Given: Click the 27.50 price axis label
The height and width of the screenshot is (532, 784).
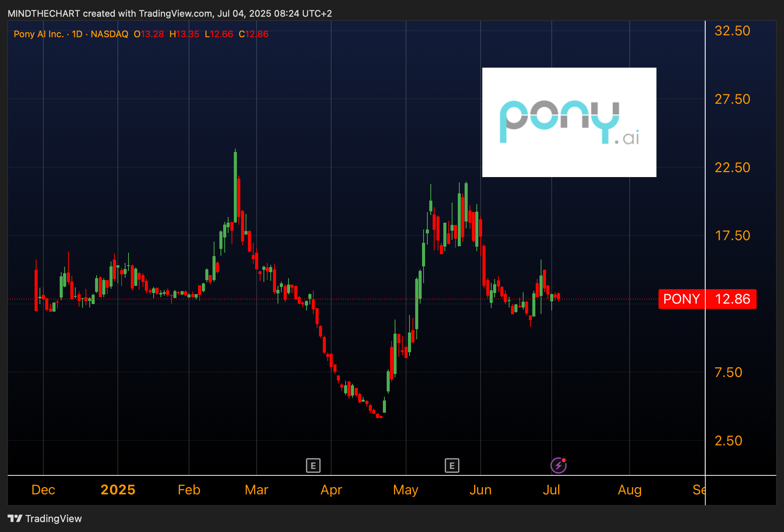Looking at the screenshot, I should click(x=732, y=99).
